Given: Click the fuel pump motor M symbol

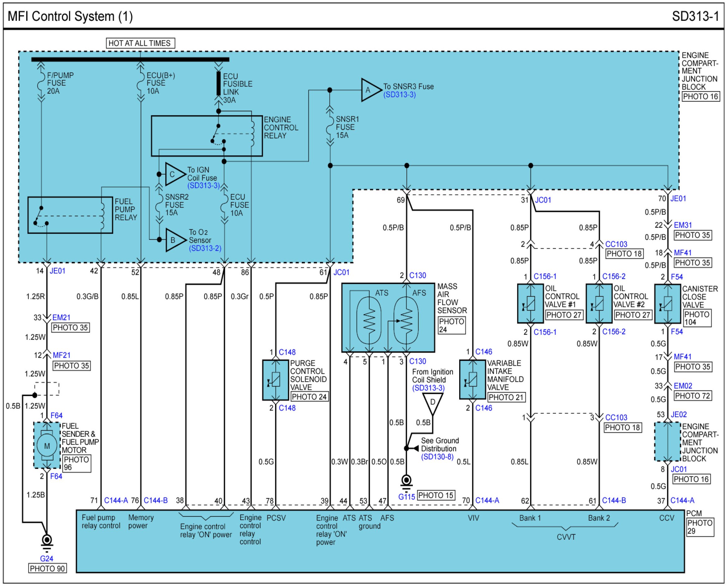Looking at the screenshot, I should 47,446.
